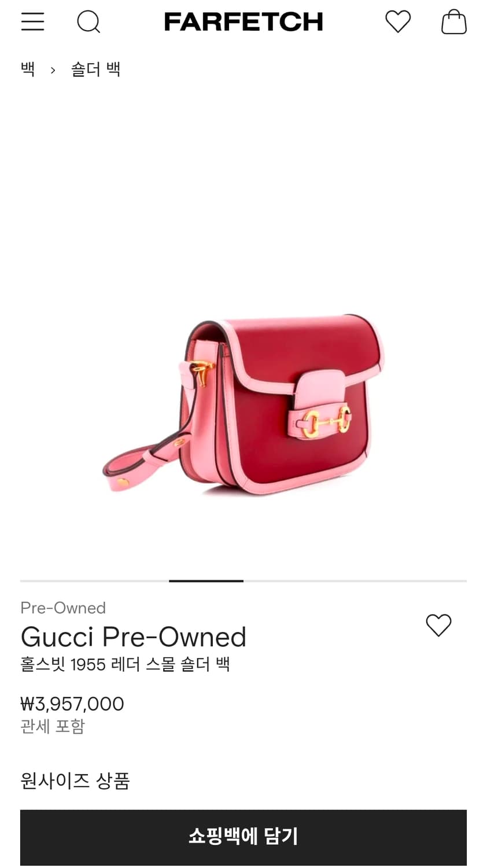Click the active dark carousel indicator segment
This screenshot has width=487, height=868.
(206, 580)
